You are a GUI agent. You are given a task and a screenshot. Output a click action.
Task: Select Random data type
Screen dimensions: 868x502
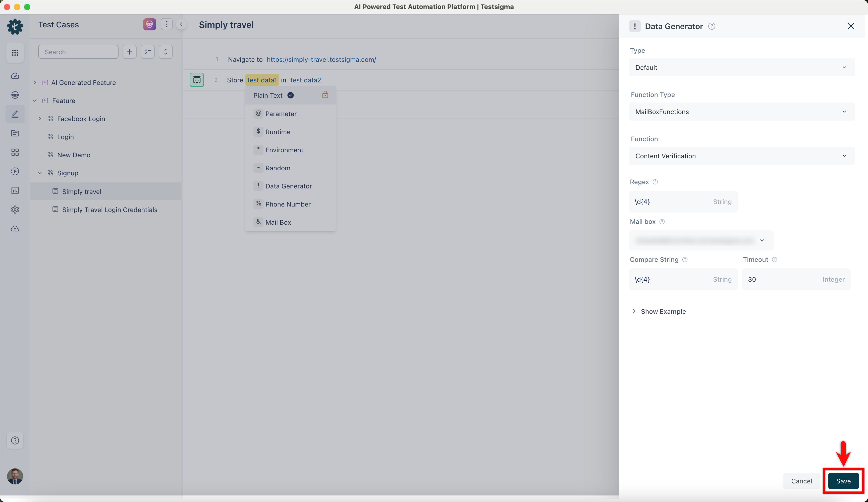(x=290, y=168)
